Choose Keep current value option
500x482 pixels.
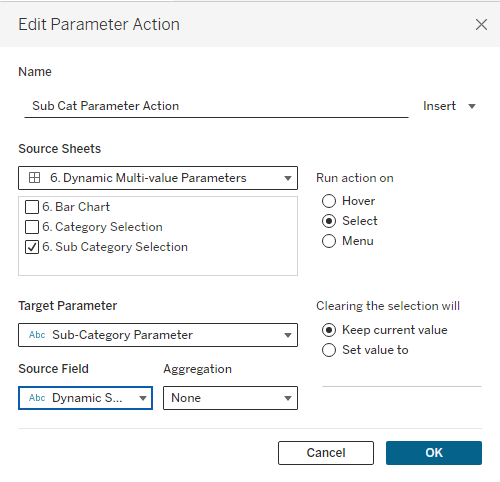(329, 330)
